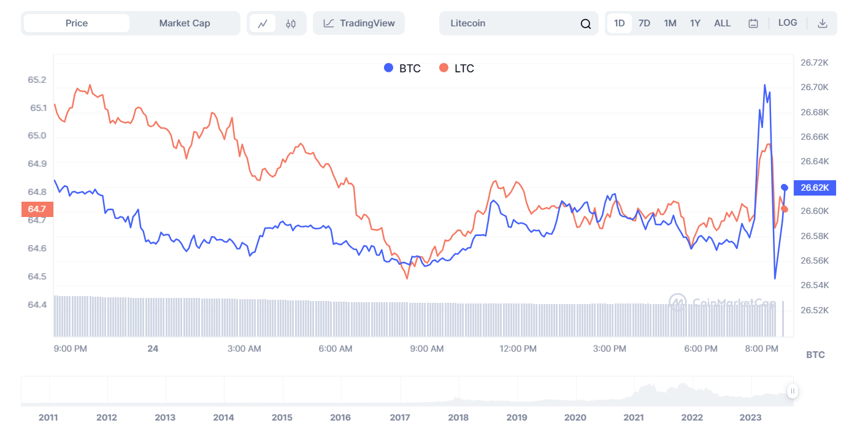Image resolution: width=868 pixels, height=442 pixels.
Task: Open the calendar date range picker
Action: click(753, 23)
